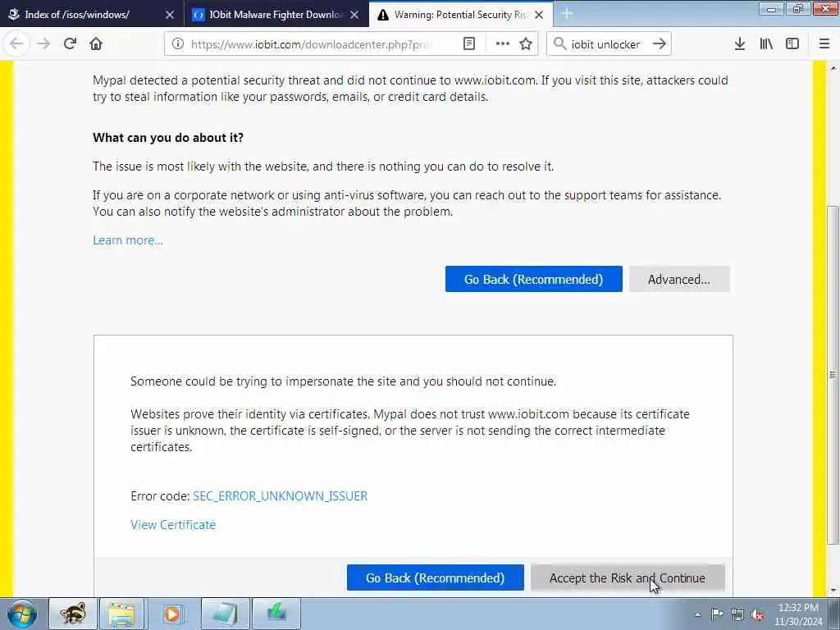Submit search with the arrow button
Screen dimensions: 840x630
click(x=660, y=44)
